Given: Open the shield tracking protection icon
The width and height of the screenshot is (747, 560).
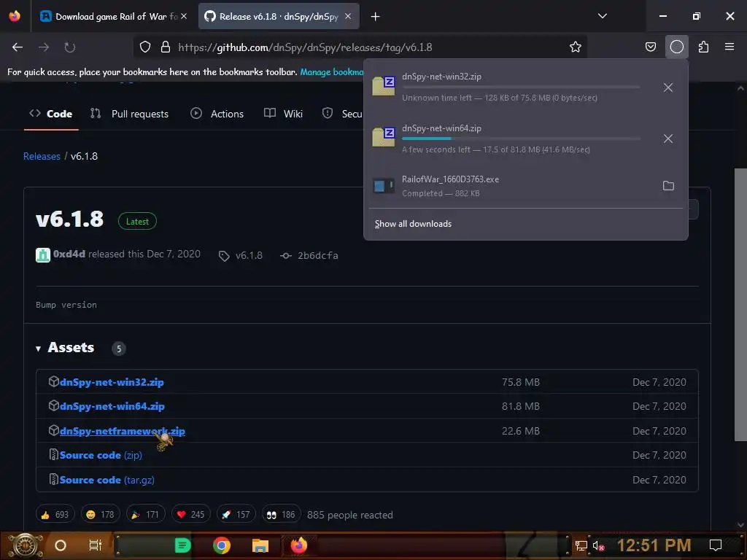Looking at the screenshot, I should click(145, 47).
